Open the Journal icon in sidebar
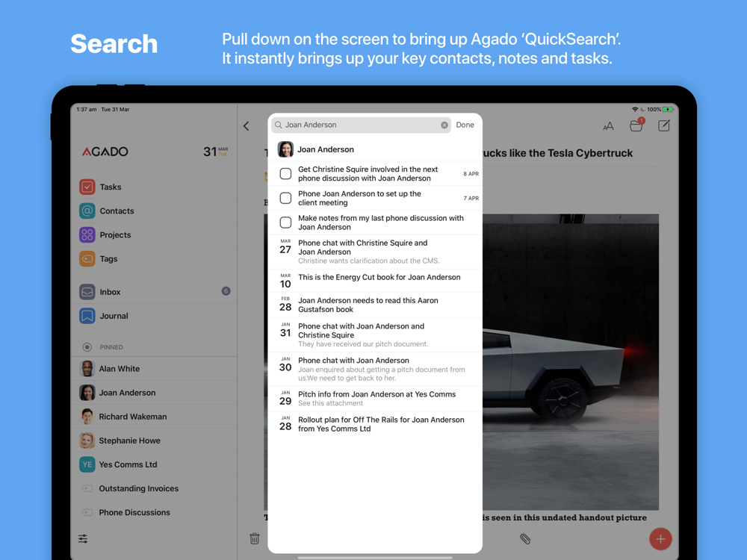 pos(87,316)
